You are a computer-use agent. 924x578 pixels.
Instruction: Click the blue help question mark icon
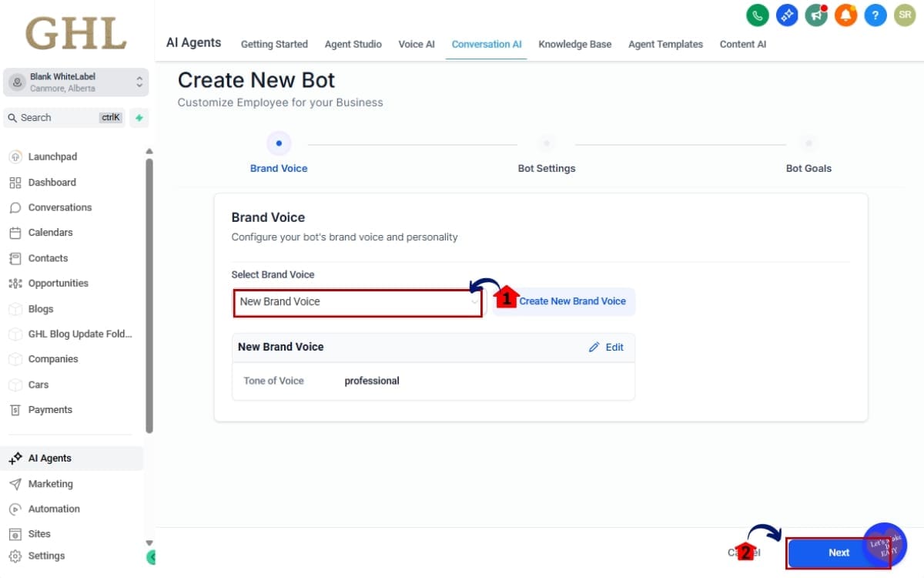point(875,15)
